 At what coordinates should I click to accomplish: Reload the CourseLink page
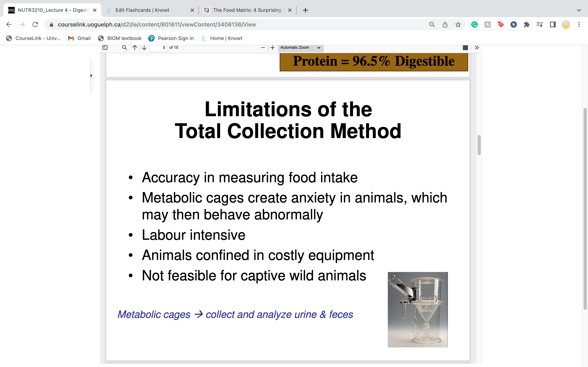pyautogui.click(x=35, y=24)
